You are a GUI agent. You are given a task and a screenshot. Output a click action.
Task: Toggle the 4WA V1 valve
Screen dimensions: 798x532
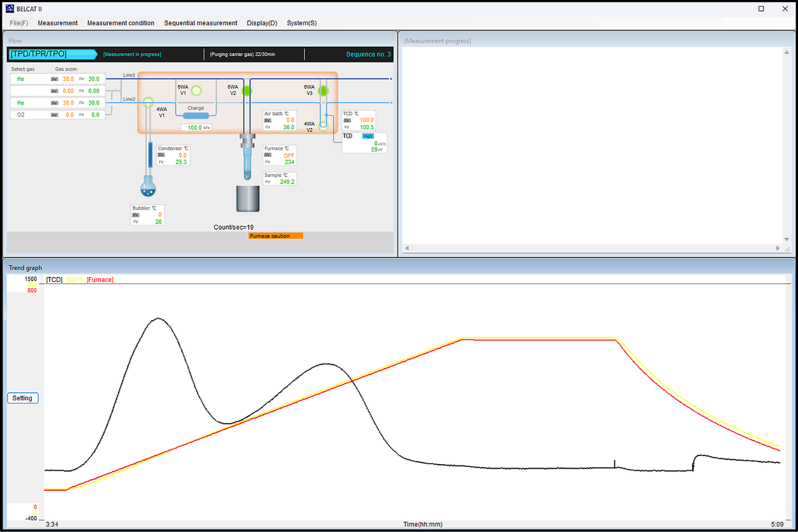tap(148, 103)
